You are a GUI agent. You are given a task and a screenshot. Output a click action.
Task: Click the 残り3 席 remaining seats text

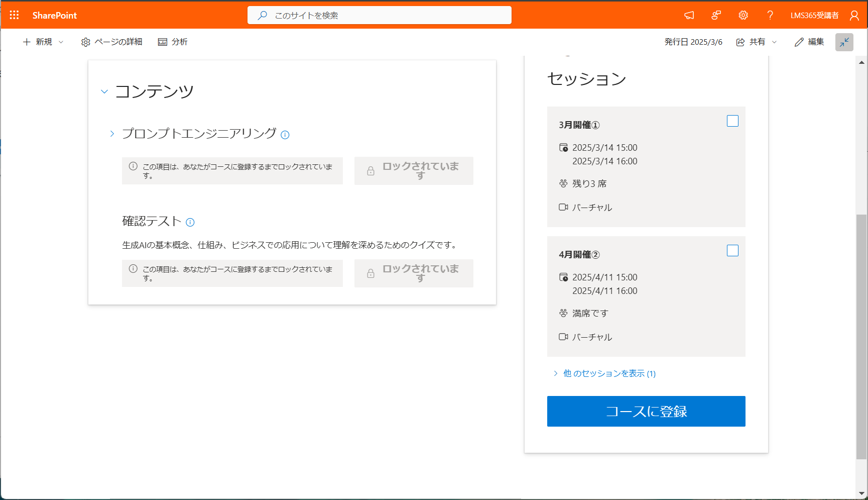click(x=589, y=184)
